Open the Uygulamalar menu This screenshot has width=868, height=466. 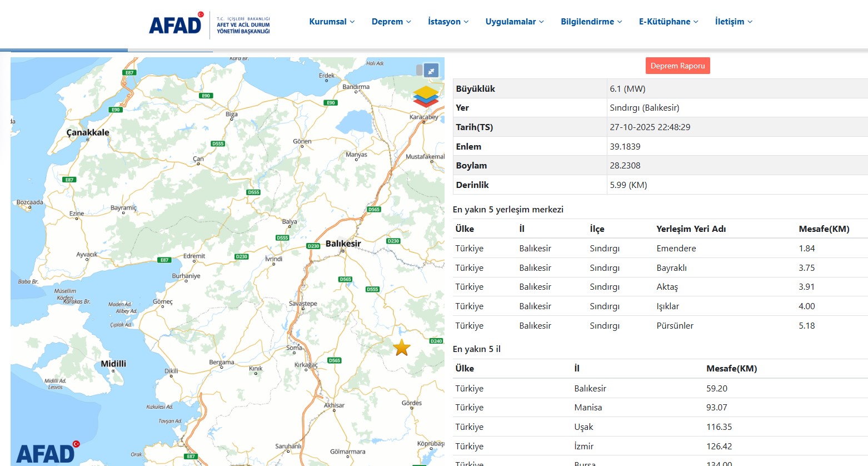(x=515, y=22)
